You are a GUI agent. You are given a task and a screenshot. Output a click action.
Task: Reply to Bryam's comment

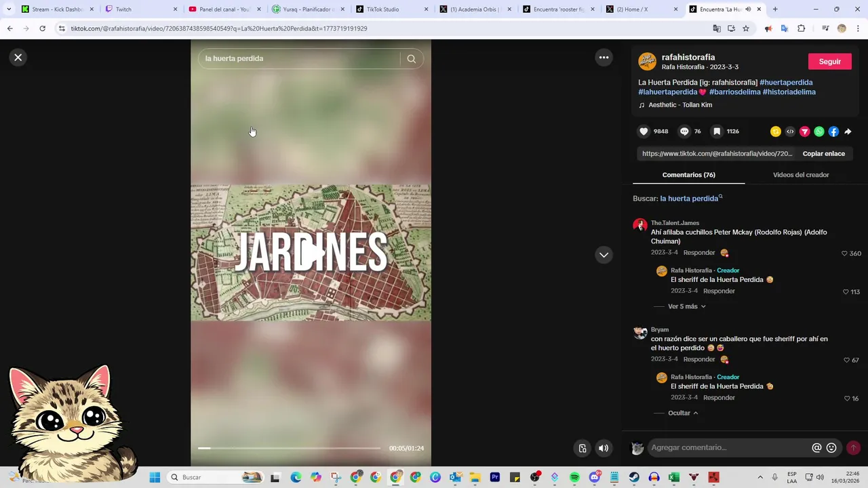click(x=699, y=359)
